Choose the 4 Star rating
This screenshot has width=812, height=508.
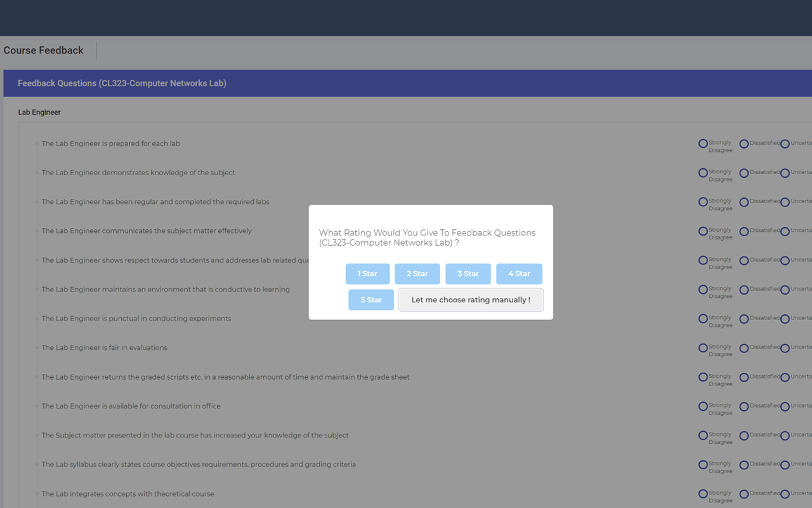click(519, 274)
